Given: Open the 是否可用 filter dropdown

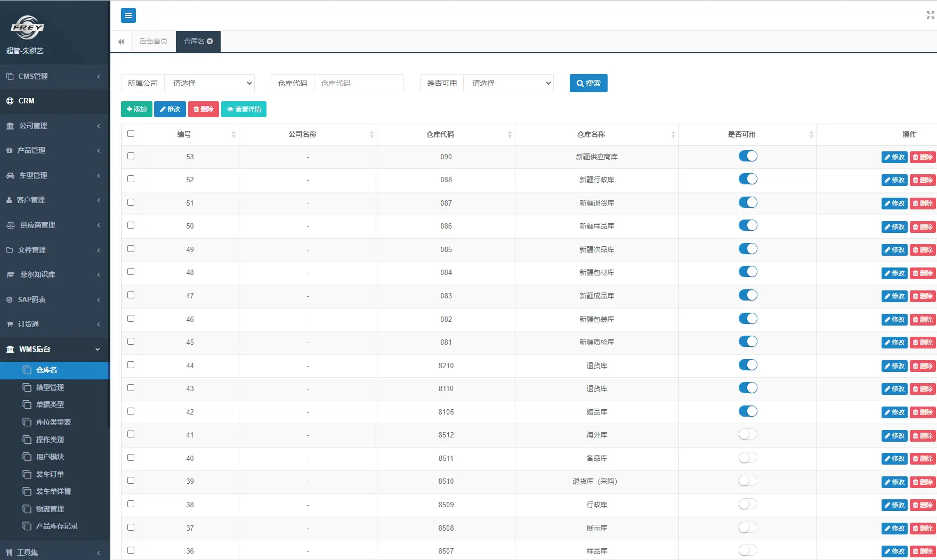Looking at the screenshot, I should pos(508,83).
